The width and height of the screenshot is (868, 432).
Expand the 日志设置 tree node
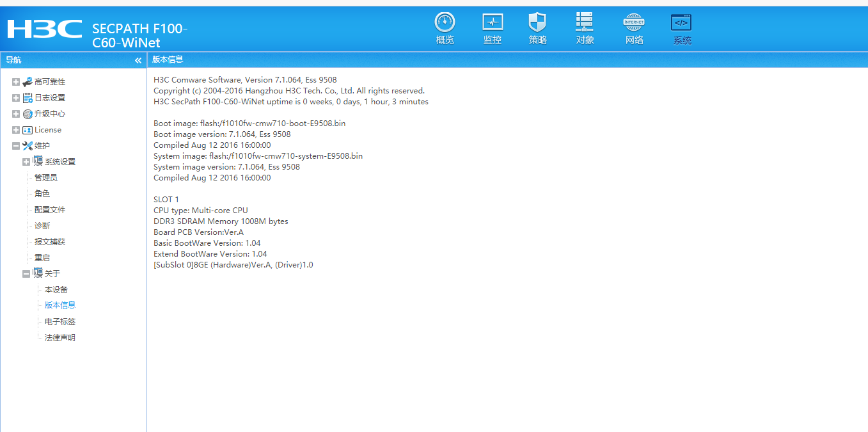click(x=16, y=98)
